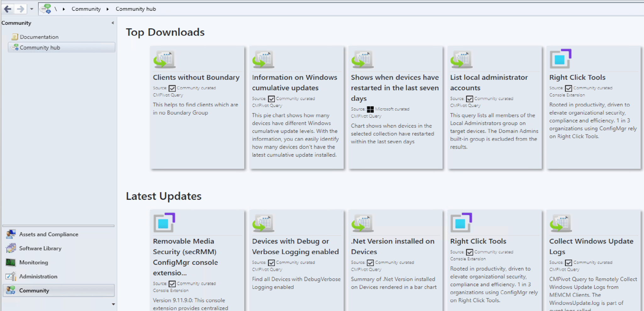Screen dimensions: 644x311
Task: Click the Community breadcrumb in address bar
Action: 86,9
